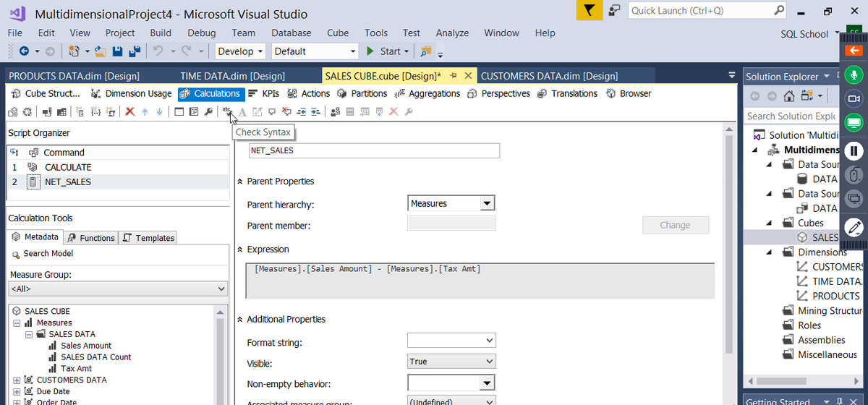This screenshot has width=868, height=405.
Task: Click the New Script Command icon
Action: coord(111,112)
